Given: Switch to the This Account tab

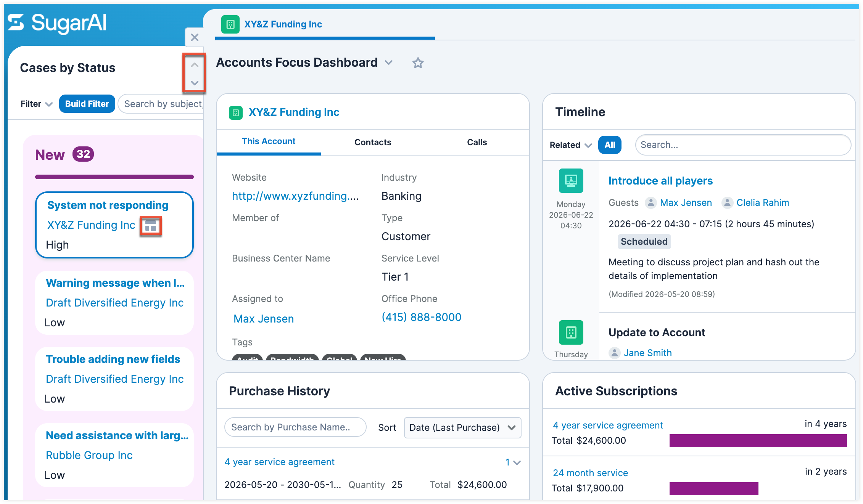Looking at the screenshot, I should pyautogui.click(x=269, y=141).
